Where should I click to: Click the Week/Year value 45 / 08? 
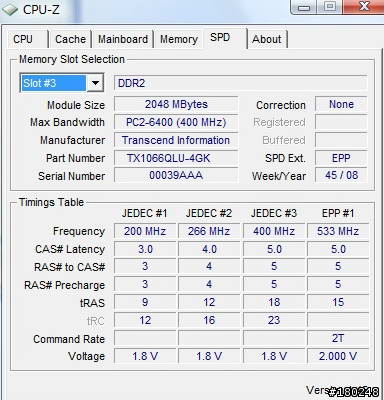coord(341,175)
